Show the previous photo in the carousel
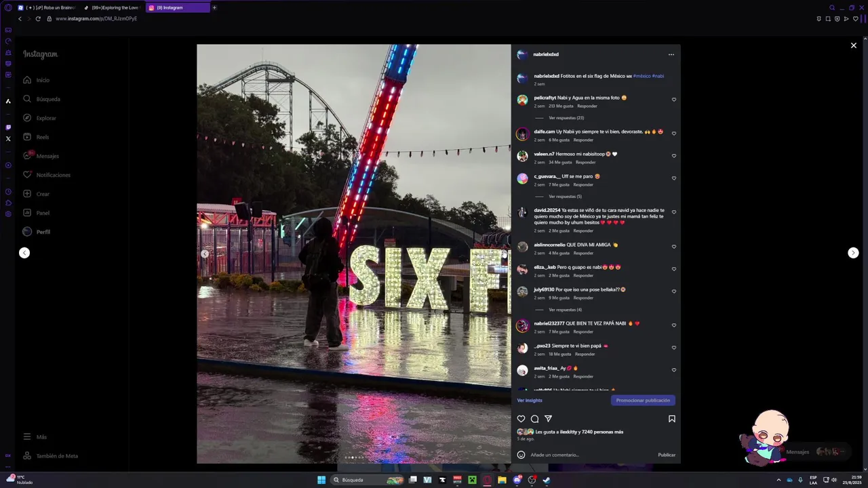 pyautogui.click(x=205, y=253)
